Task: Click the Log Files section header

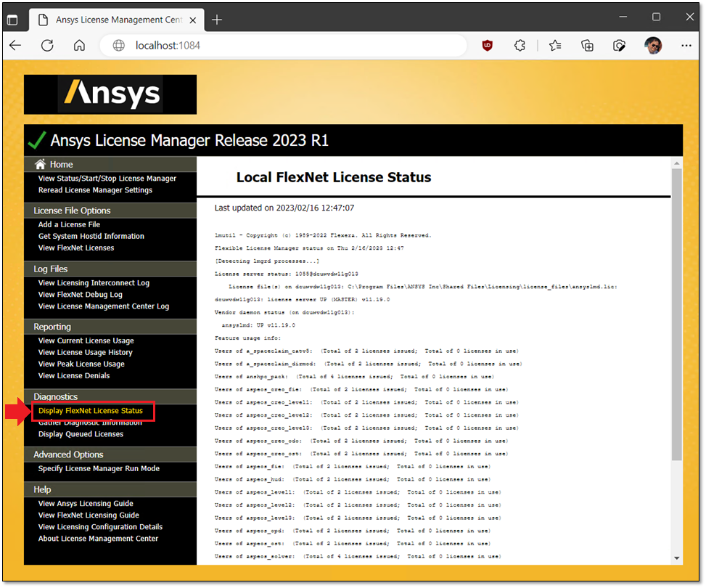Action: tap(110, 269)
